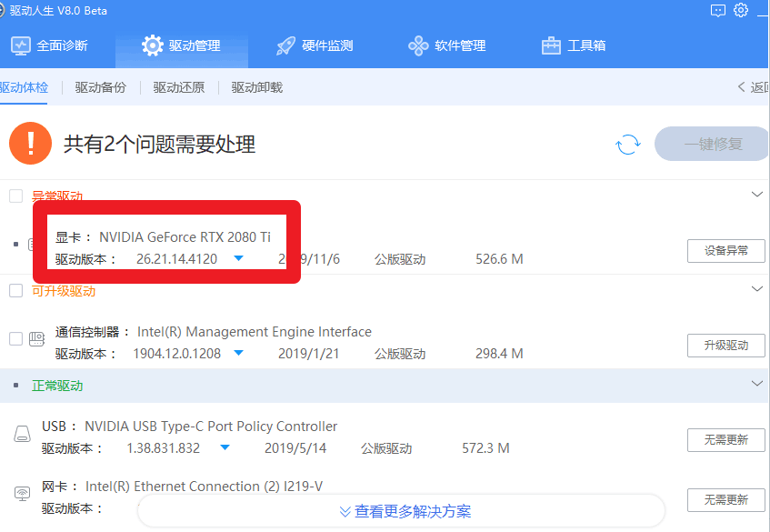Click 无需更新 button for NVIDIA USB Type-C
The image size is (770, 532).
[725, 439]
